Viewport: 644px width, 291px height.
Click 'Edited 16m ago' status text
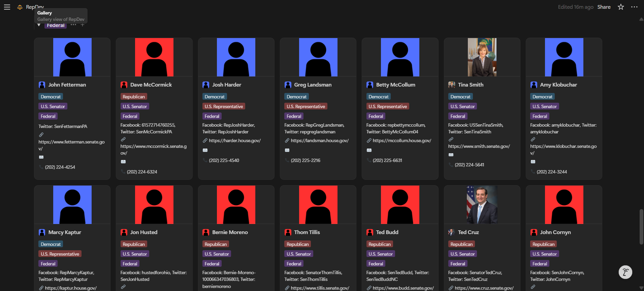click(x=576, y=7)
